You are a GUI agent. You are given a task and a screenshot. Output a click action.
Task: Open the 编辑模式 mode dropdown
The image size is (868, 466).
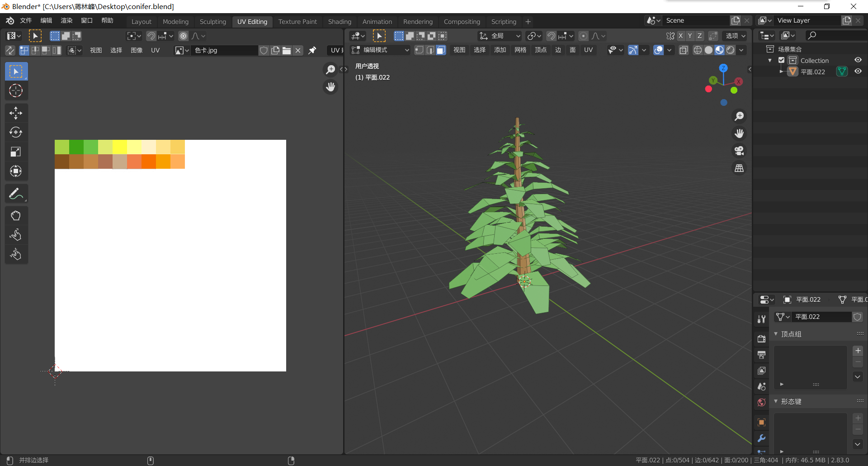click(381, 50)
